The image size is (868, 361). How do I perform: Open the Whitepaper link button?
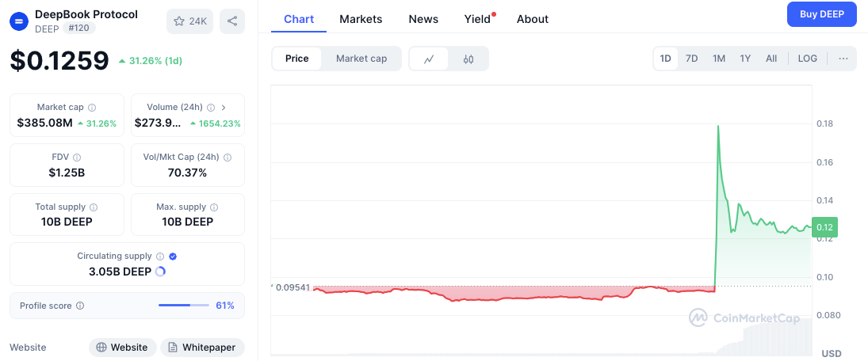(x=203, y=348)
